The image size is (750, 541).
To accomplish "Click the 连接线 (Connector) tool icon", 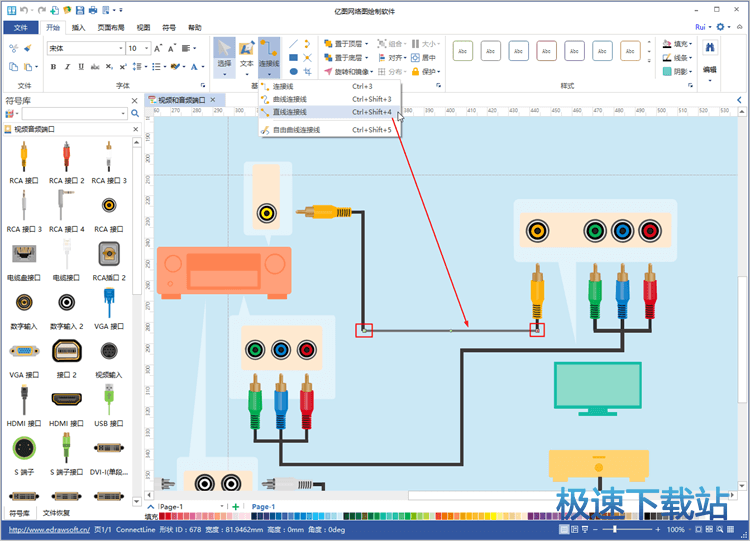I will coord(269,50).
